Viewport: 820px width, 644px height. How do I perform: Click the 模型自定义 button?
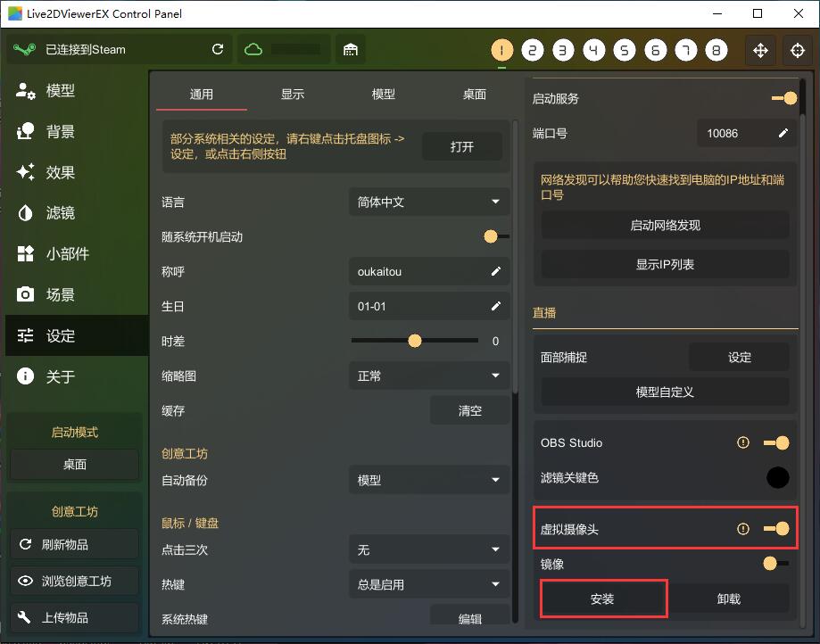tap(665, 392)
